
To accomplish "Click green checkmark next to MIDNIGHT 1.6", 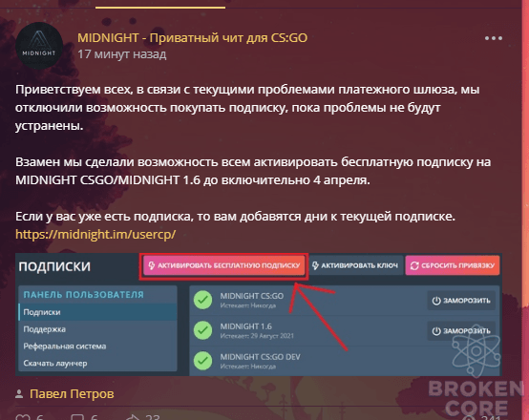I will coord(202,330).
